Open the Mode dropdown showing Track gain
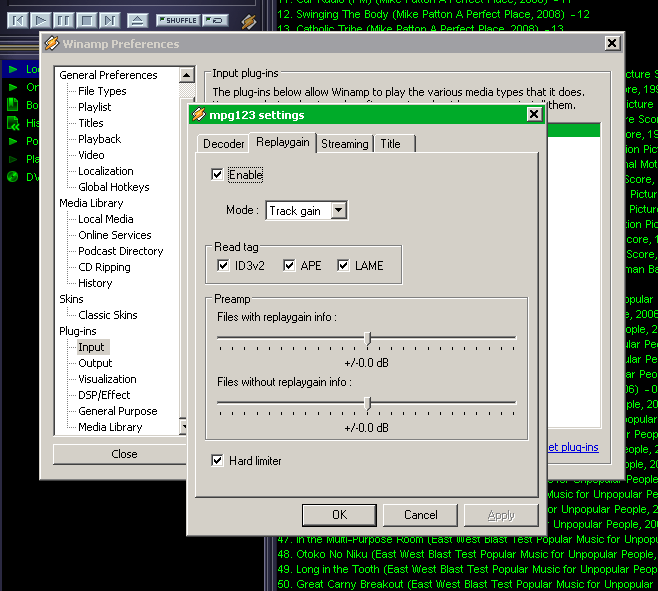Screen dimensions: 658x591 click(x=339, y=210)
